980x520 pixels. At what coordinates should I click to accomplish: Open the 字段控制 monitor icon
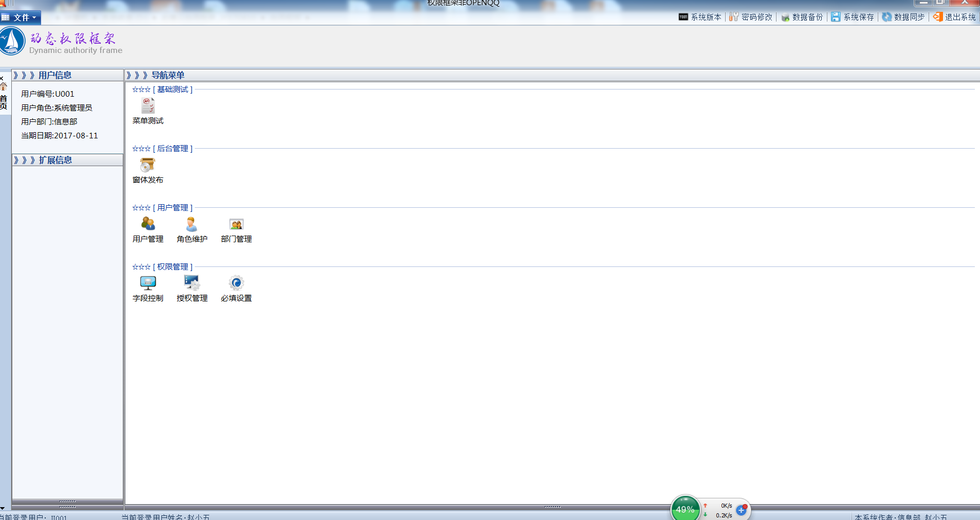click(x=148, y=283)
